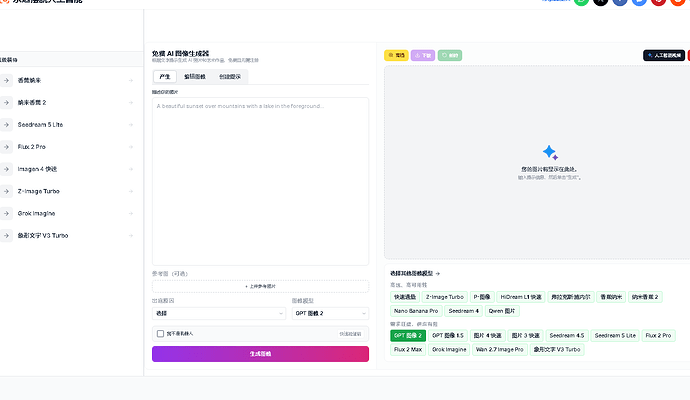Share via the orange Reddit icon
The width and height of the screenshot is (690, 400).
(x=678, y=1)
